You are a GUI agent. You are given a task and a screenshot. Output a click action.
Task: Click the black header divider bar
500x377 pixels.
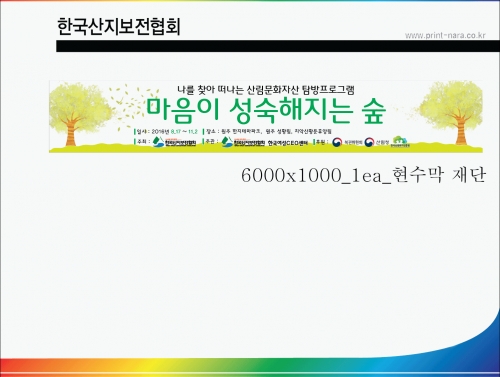278,46
